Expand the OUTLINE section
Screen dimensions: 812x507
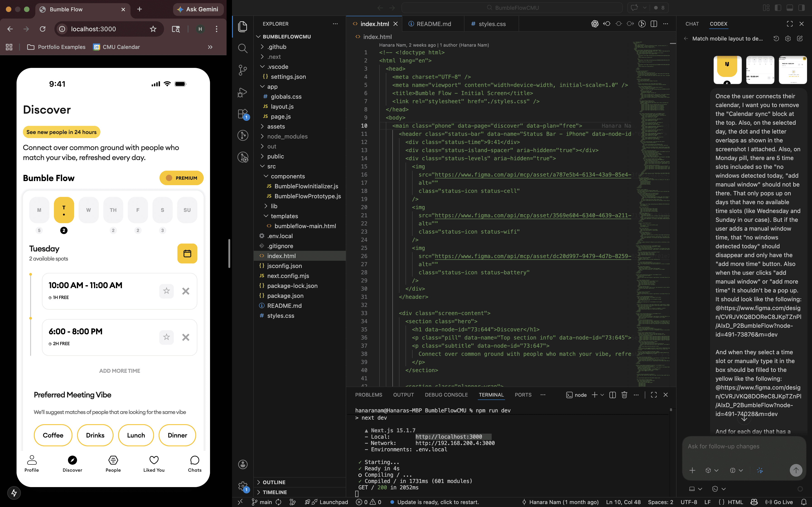click(x=274, y=482)
